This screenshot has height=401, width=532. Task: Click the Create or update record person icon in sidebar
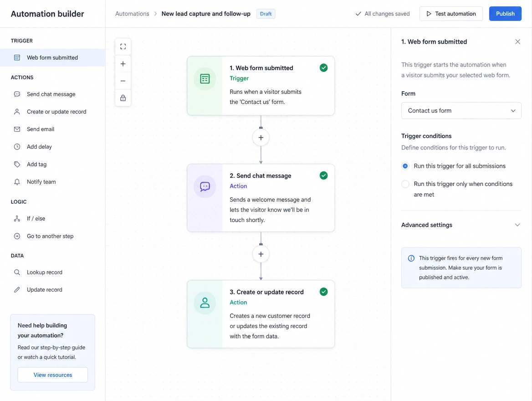pyautogui.click(x=17, y=112)
